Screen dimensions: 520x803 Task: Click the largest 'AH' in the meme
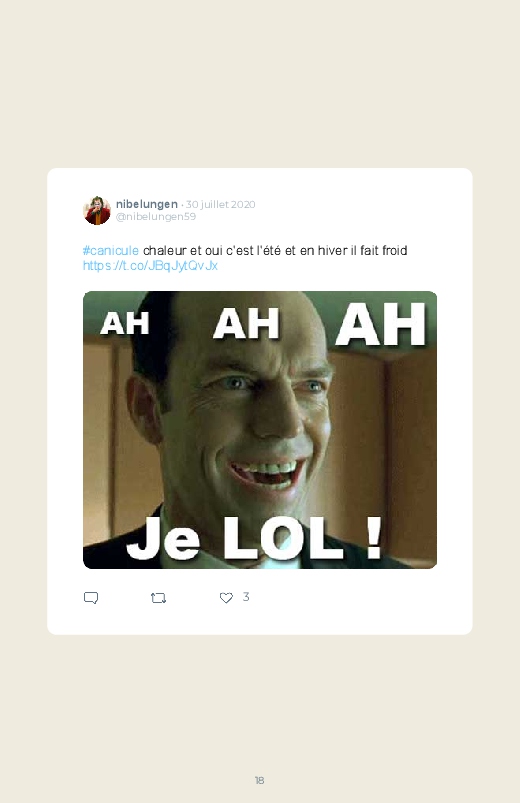tap(381, 324)
